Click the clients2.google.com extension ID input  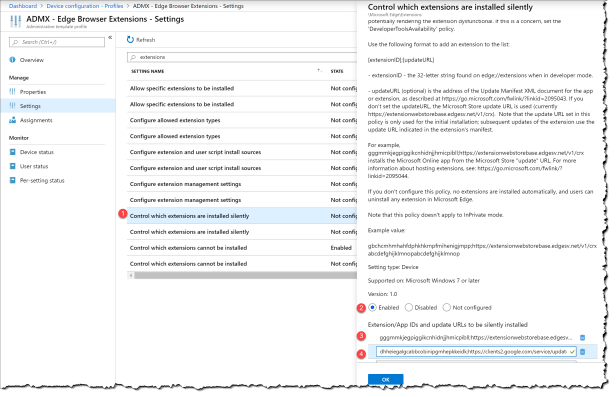[x=476, y=351]
